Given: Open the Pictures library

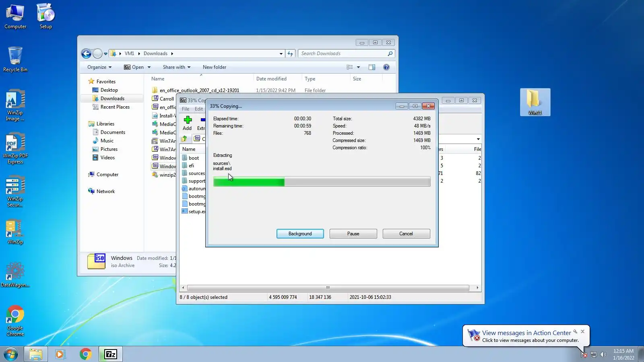Looking at the screenshot, I should (109, 149).
